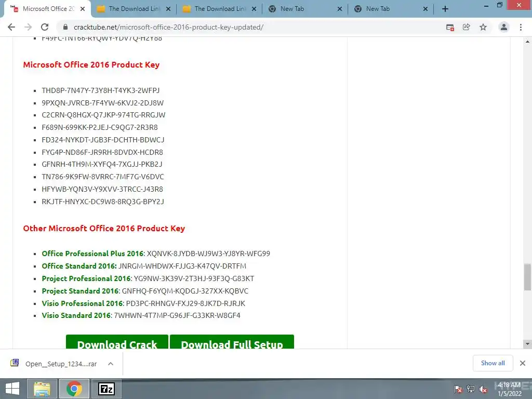
Task: Click the browser forward arrow
Action: click(x=28, y=27)
